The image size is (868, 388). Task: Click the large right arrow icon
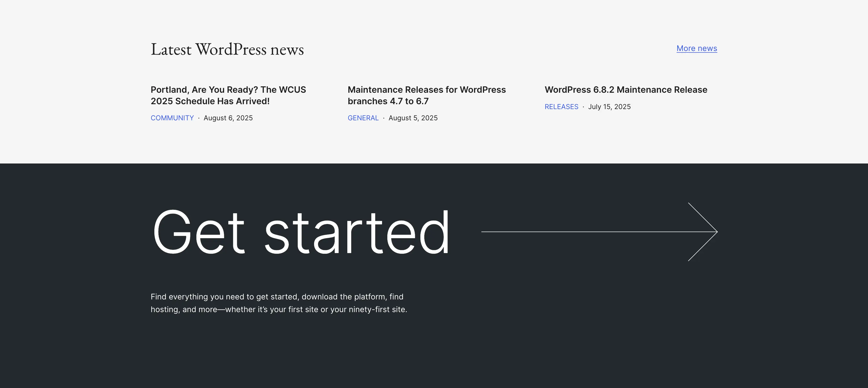[x=599, y=232]
